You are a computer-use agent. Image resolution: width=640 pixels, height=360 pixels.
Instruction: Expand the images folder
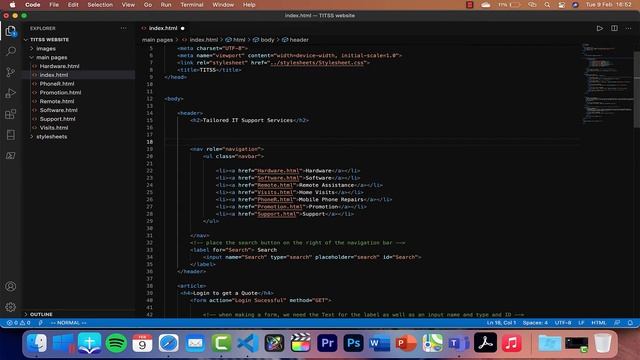[x=46, y=49]
